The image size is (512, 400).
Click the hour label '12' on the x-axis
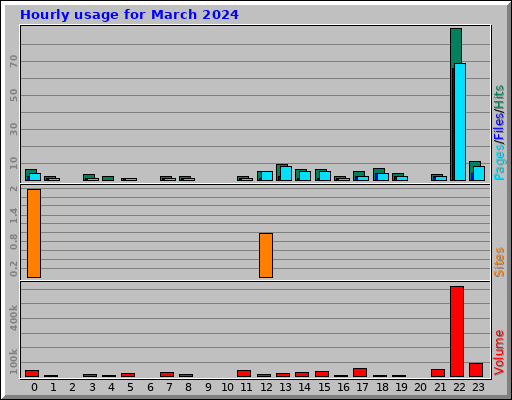(x=266, y=387)
